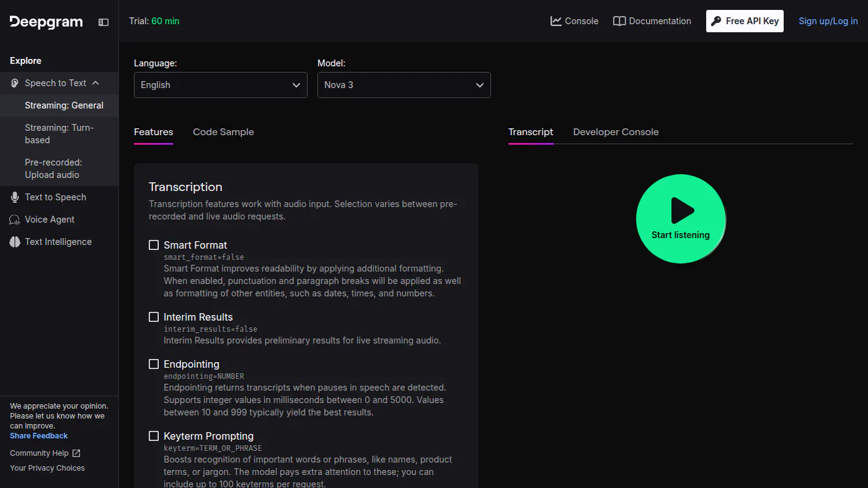Open the Console chart icon
The image size is (868, 488).
point(556,21)
